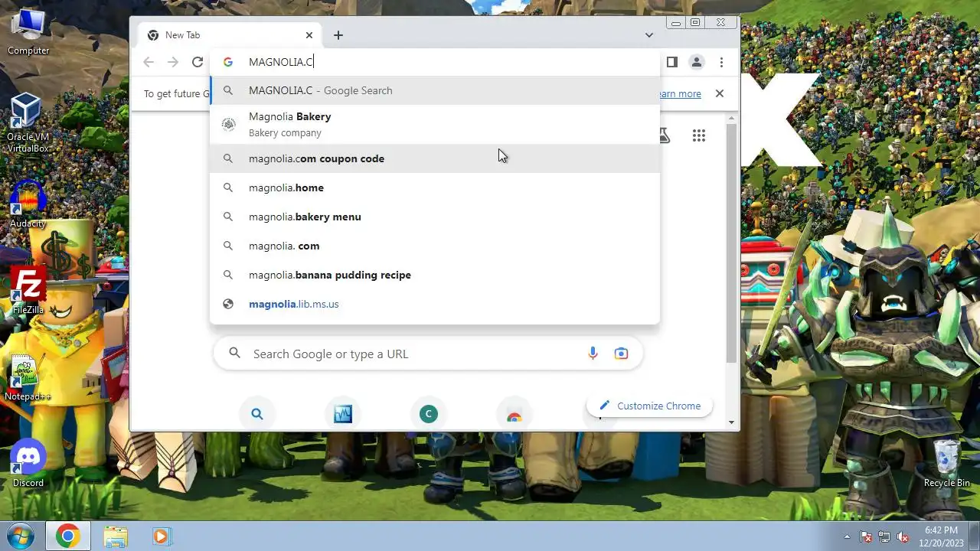Click the Google search box on page
Image resolution: width=980 pixels, height=551 pixels.
428,354
